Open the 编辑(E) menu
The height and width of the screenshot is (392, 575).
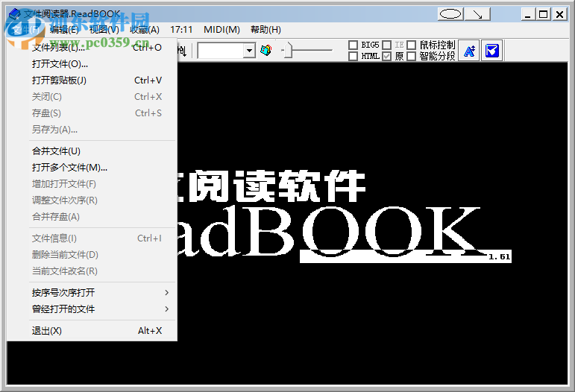[64, 30]
